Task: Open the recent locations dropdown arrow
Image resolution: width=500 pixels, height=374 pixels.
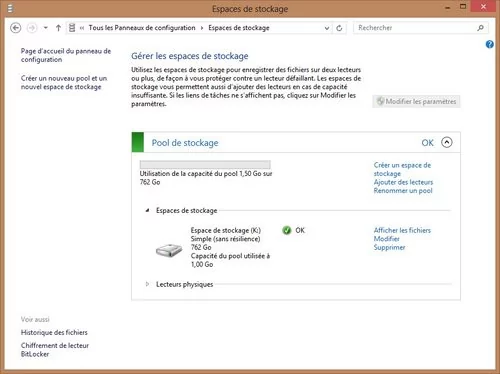Action: [46, 28]
